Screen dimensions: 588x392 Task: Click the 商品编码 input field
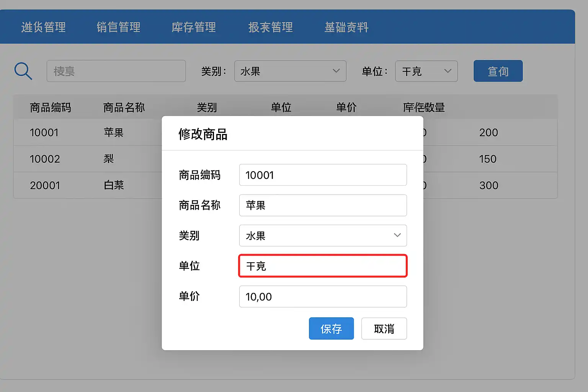323,175
